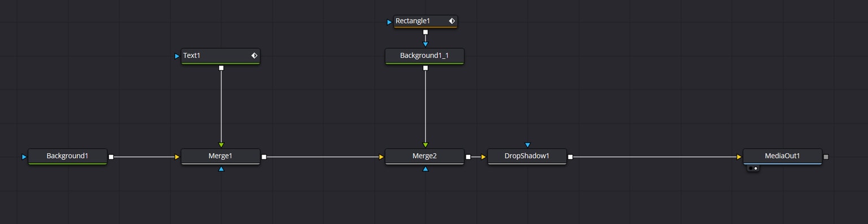
Task: Click the output square of Merge2
Action: click(468, 157)
